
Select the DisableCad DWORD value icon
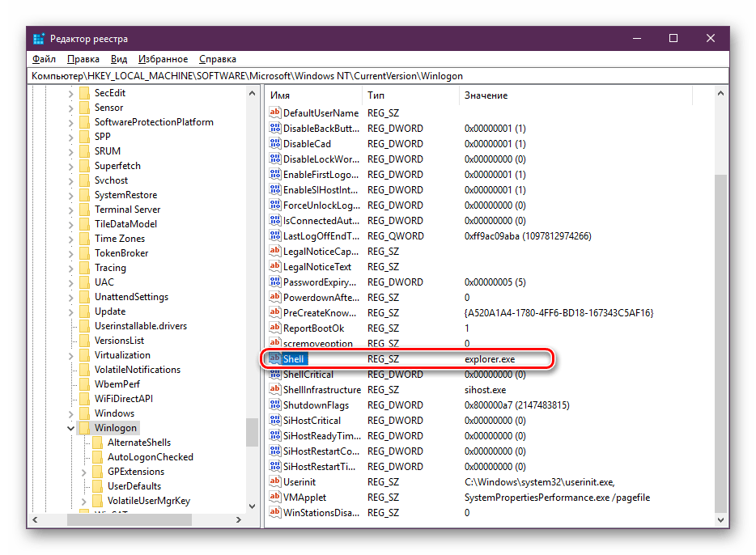point(274,144)
